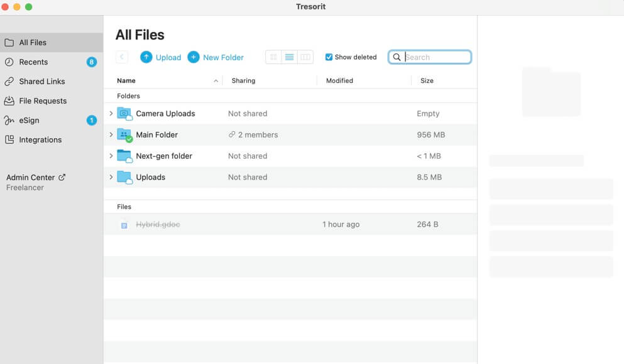624x364 pixels.
Task: Click Not shared for Uploads
Action: pyautogui.click(x=248, y=177)
